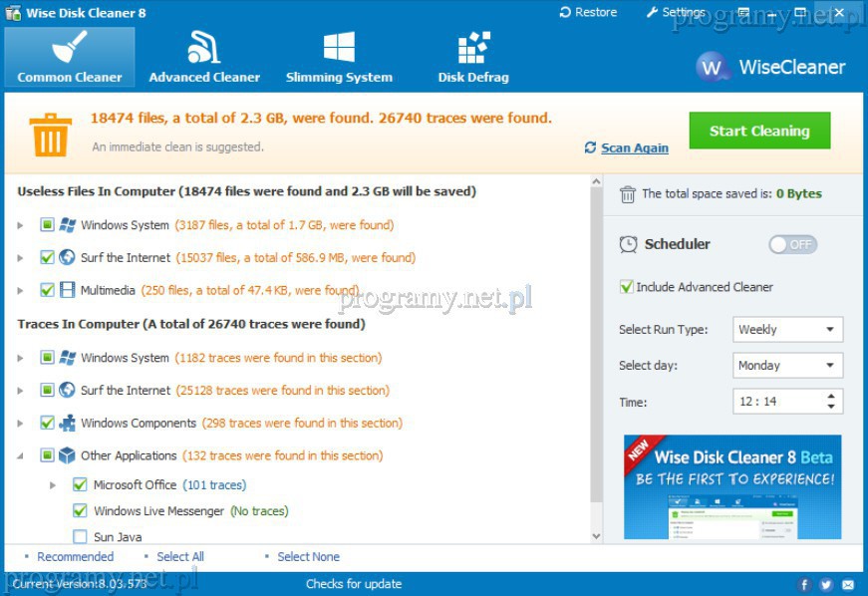Check the Sun Java checkbox
This screenshot has width=868, height=596.
(80, 537)
